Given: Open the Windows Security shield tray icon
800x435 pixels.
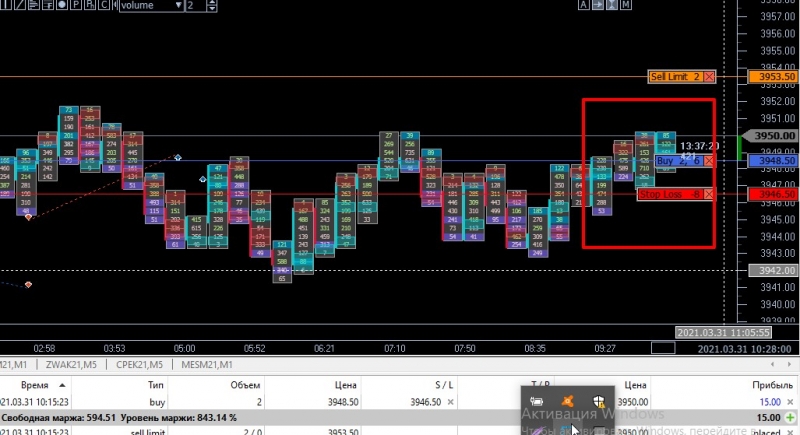Looking at the screenshot, I should [x=598, y=401].
